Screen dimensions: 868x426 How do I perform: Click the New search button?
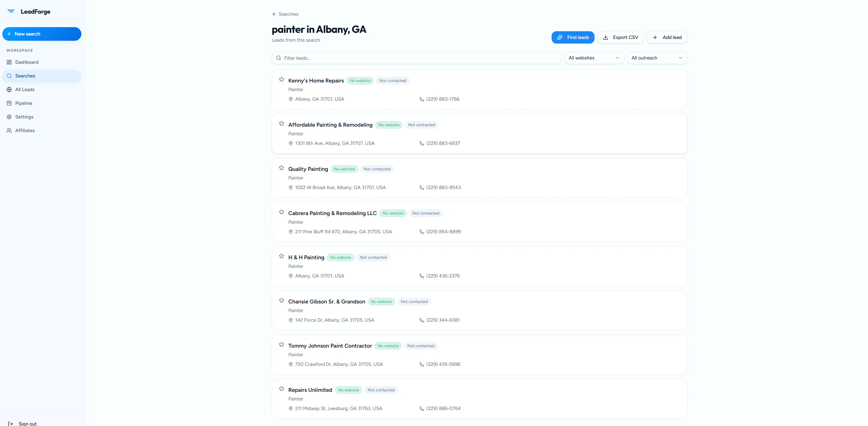click(42, 34)
